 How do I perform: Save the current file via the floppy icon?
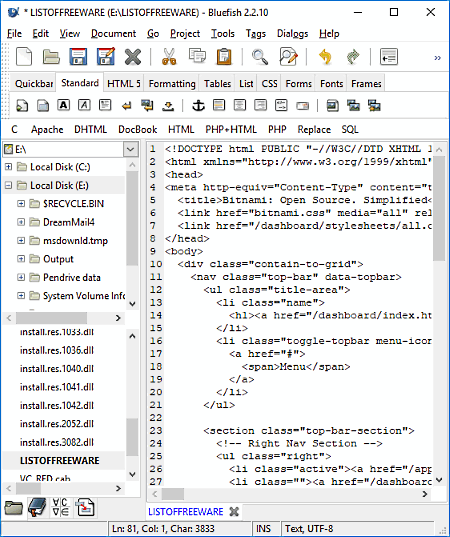[x=78, y=57]
